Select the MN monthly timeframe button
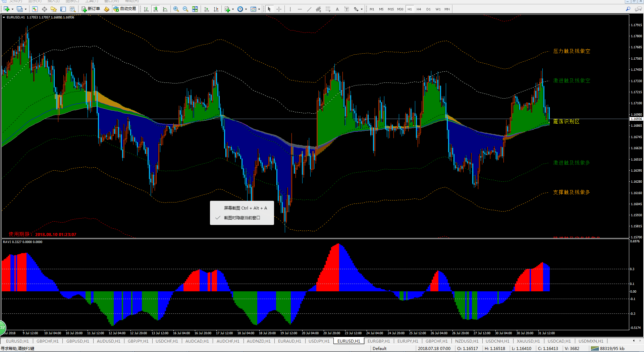The width and height of the screenshot is (644, 352). tap(447, 9)
